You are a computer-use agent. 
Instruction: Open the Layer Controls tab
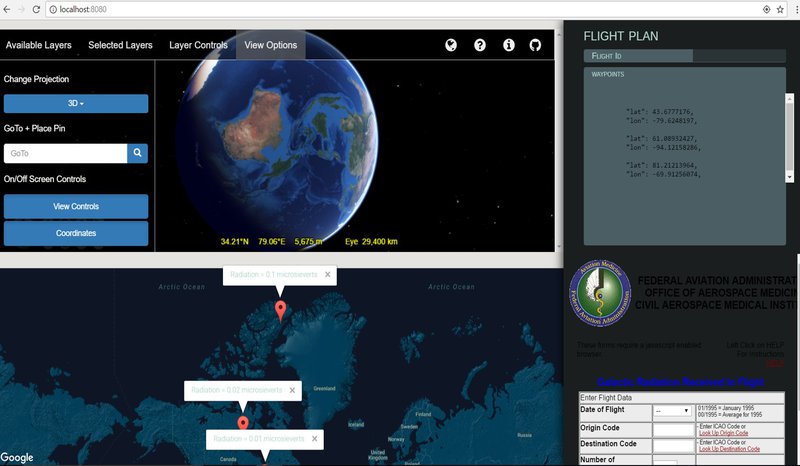(198, 45)
